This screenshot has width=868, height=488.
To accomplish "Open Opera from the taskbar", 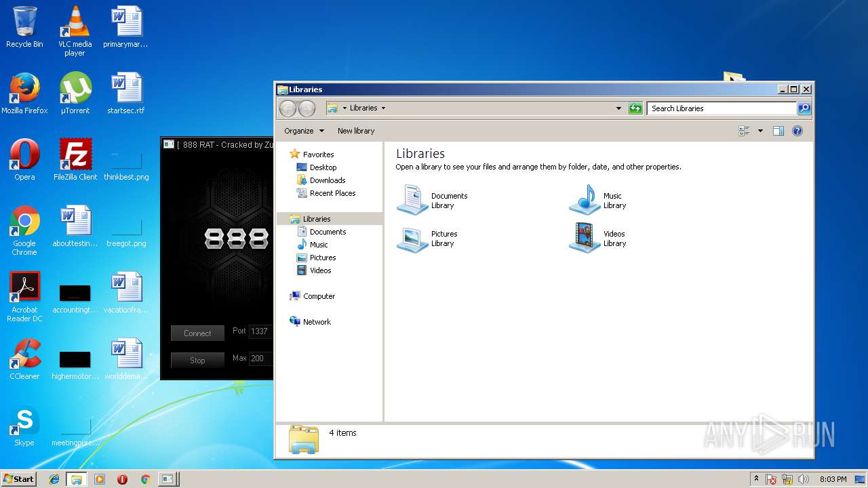I will coord(122,479).
